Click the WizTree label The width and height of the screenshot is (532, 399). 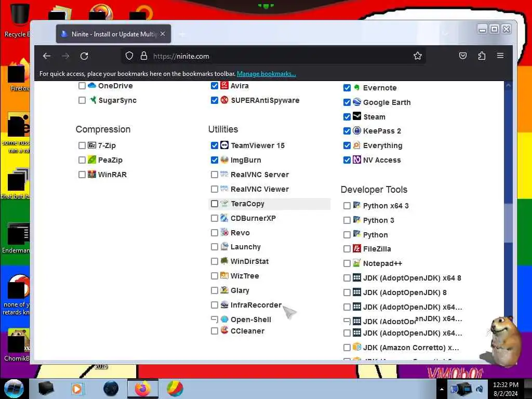[x=245, y=276]
